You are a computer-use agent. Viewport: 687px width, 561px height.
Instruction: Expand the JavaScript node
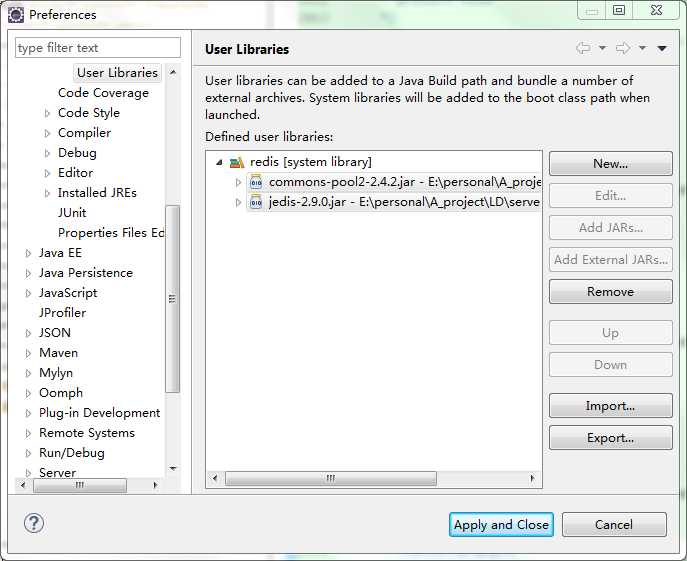(x=28, y=293)
